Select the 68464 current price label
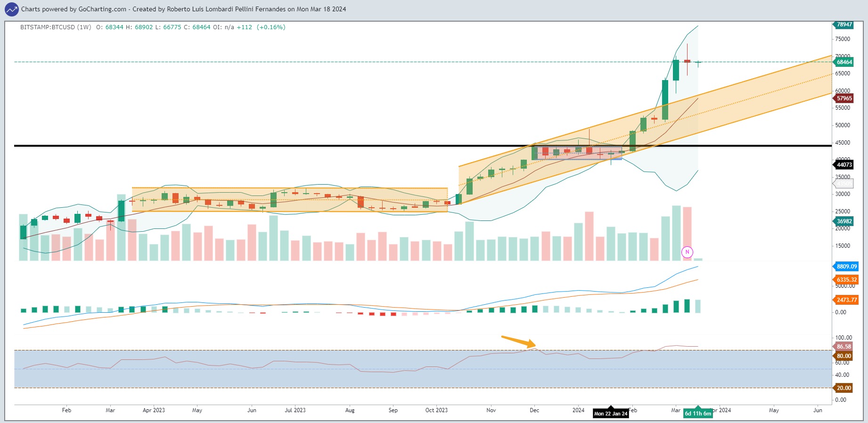Screen dimensions: 868x423 [x=843, y=62]
